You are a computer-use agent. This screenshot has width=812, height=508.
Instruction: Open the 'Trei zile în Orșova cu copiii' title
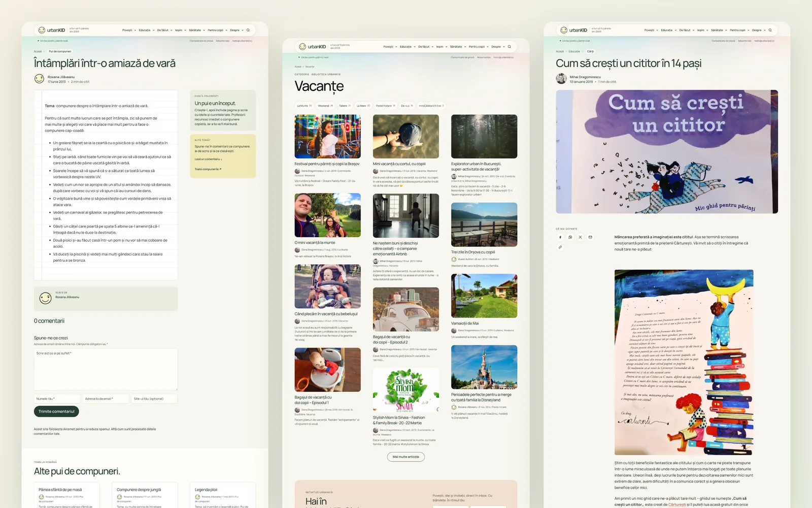pos(473,252)
